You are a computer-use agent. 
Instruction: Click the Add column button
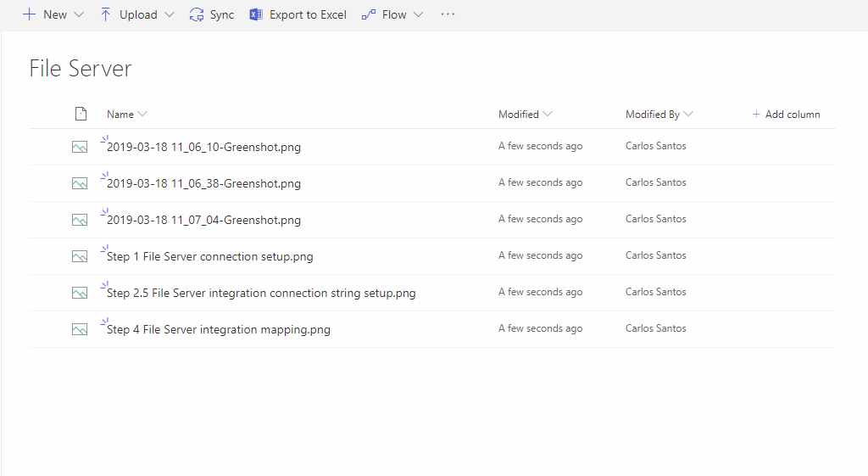click(786, 114)
